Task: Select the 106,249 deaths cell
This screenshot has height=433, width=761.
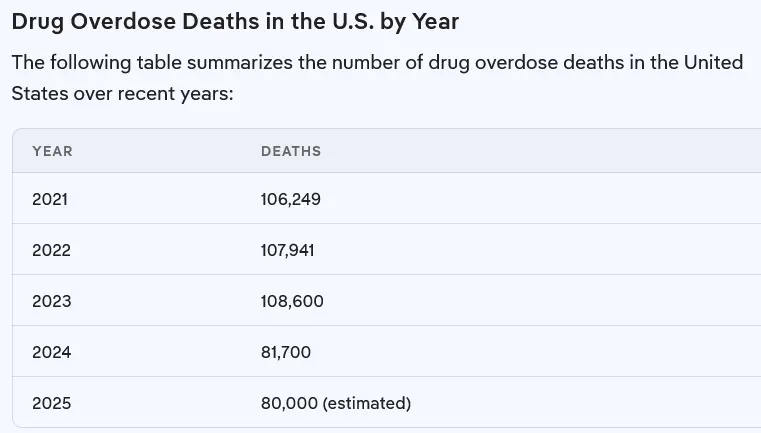Action: pos(291,199)
